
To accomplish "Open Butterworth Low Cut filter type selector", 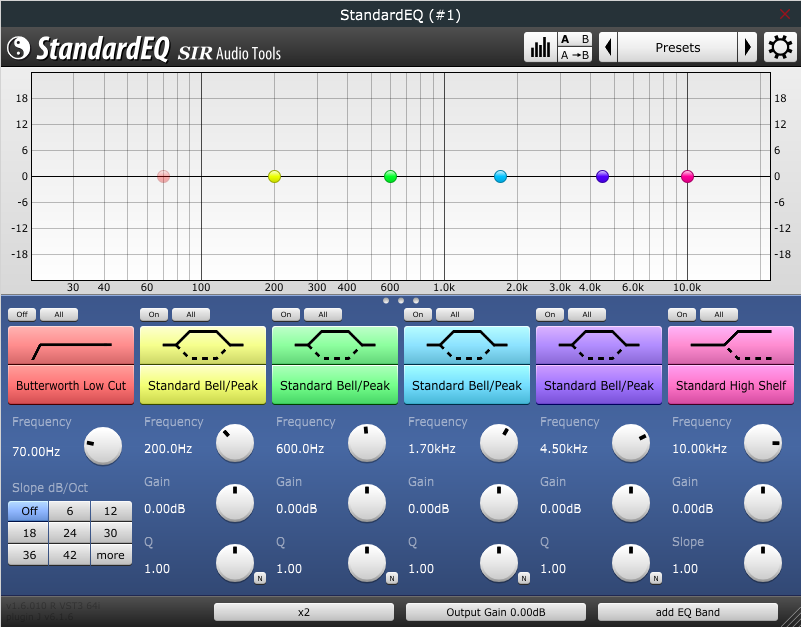I will click(x=71, y=385).
